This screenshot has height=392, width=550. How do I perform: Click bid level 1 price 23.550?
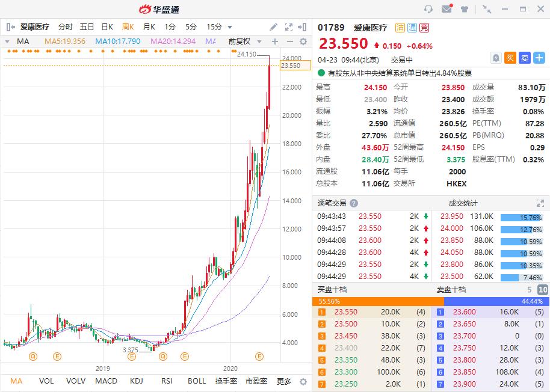point(345,312)
